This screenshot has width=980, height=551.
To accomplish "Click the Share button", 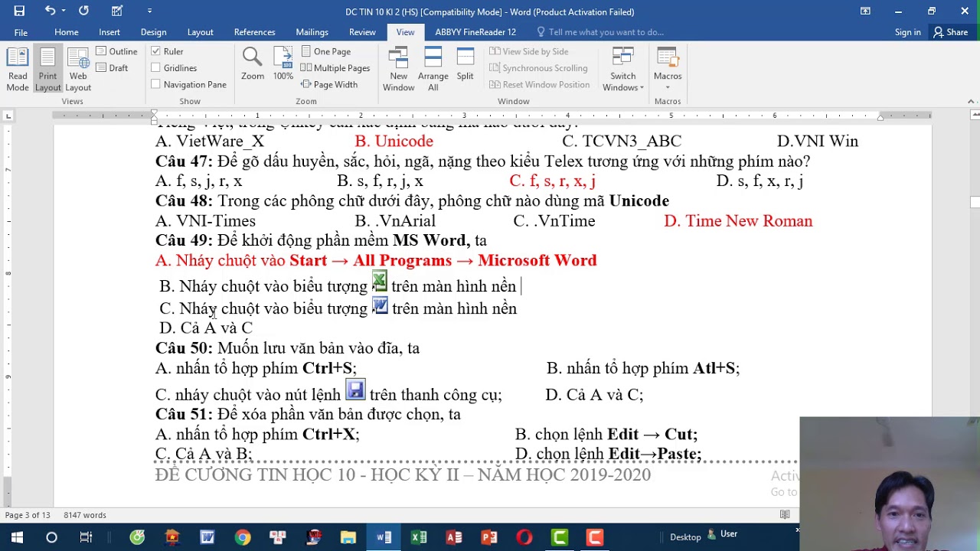I will coord(950,32).
